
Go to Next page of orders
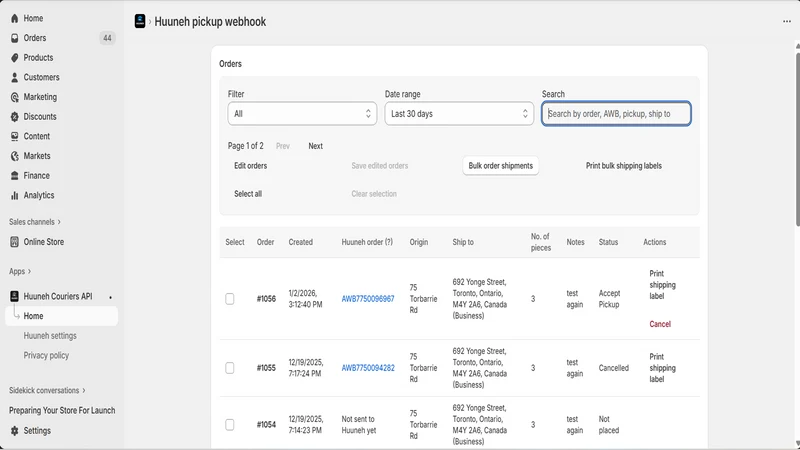point(315,146)
